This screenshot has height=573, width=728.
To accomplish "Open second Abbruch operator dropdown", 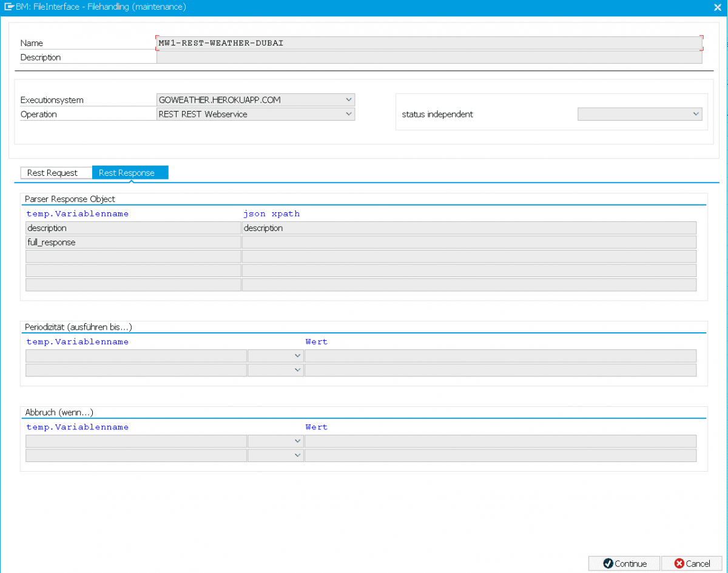I will (x=297, y=455).
